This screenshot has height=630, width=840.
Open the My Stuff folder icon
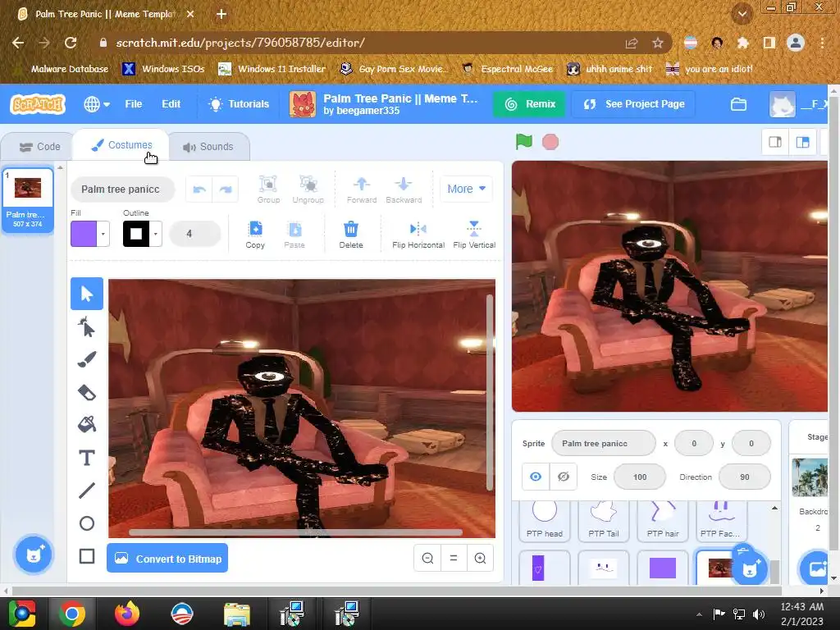click(739, 104)
